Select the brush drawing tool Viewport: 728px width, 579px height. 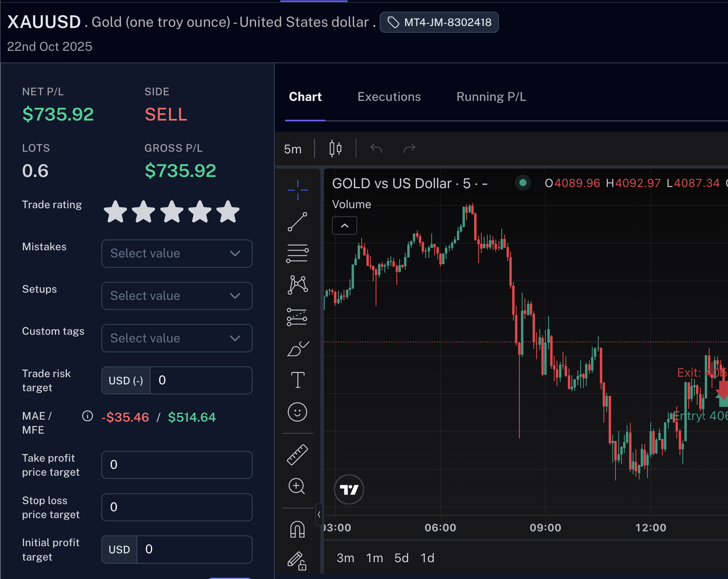(x=297, y=349)
